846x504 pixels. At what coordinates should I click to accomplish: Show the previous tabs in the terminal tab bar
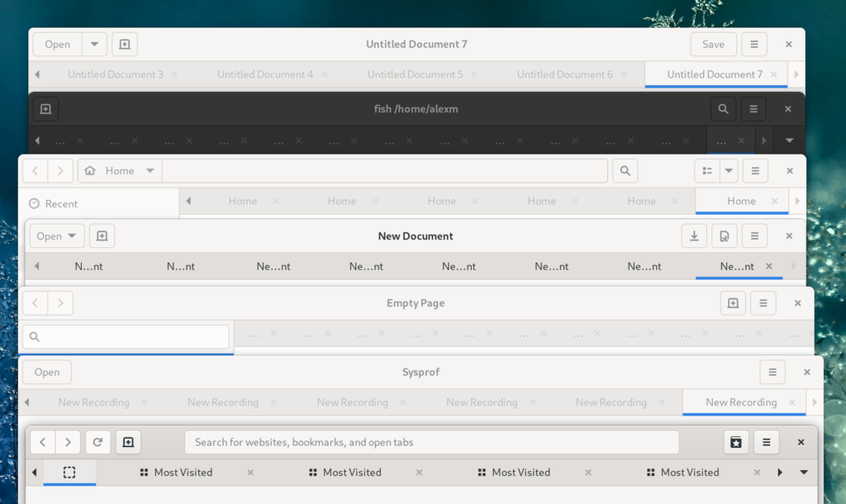pyautogui.click(x=37, y=140)
